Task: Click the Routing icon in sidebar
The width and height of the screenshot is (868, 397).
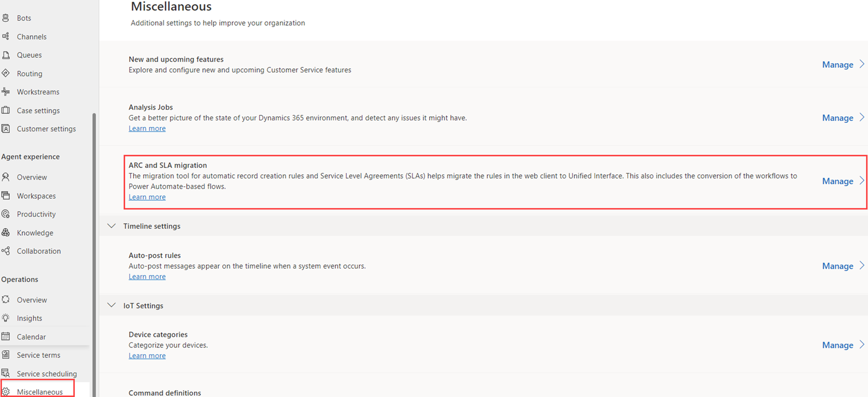Action: tap(7, 73)
